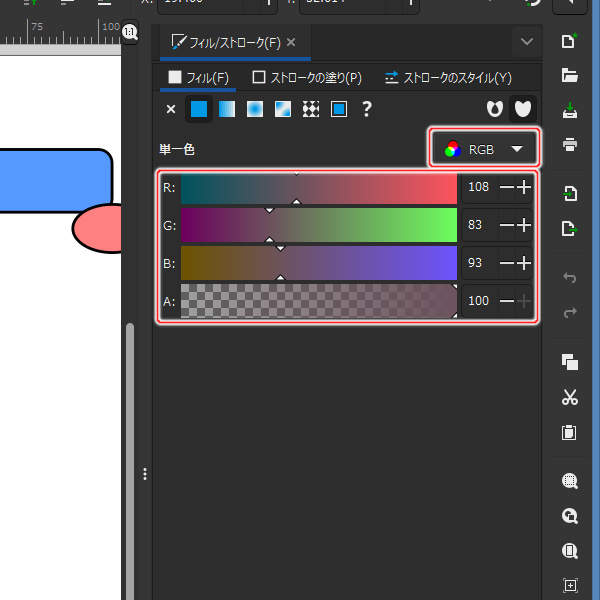Expand the panel chevron dropdown menu
This screenshot has height=600, width=600.
click(527, 42)
